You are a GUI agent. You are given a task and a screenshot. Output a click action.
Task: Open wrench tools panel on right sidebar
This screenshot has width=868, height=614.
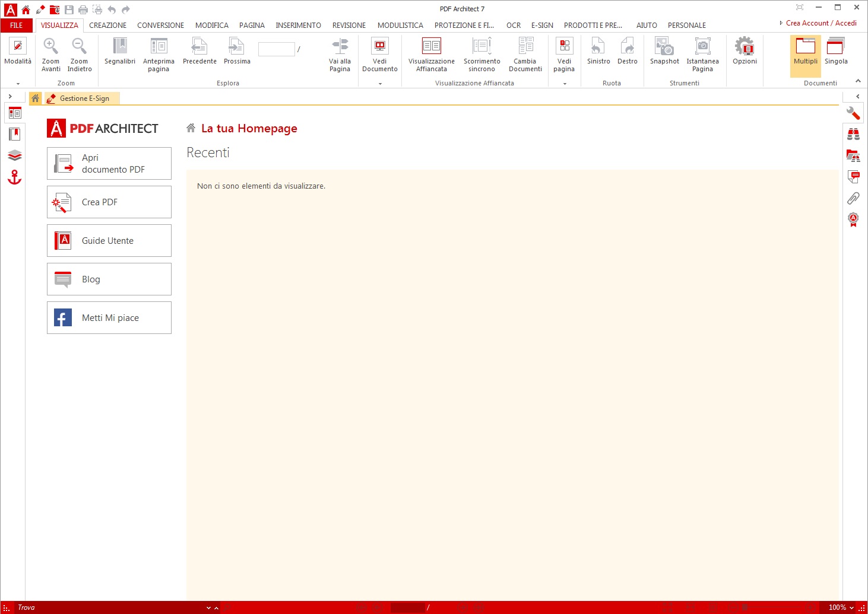(x=853, y=113)
